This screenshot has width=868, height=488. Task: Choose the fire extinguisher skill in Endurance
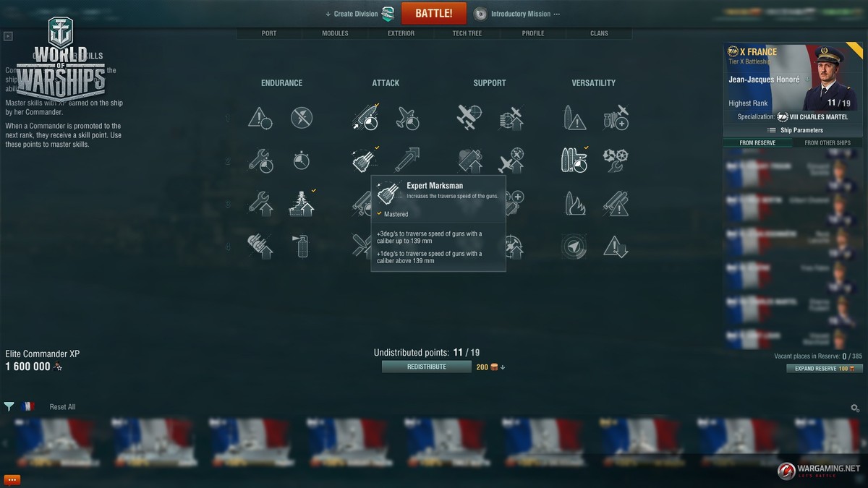coord(302,246)
